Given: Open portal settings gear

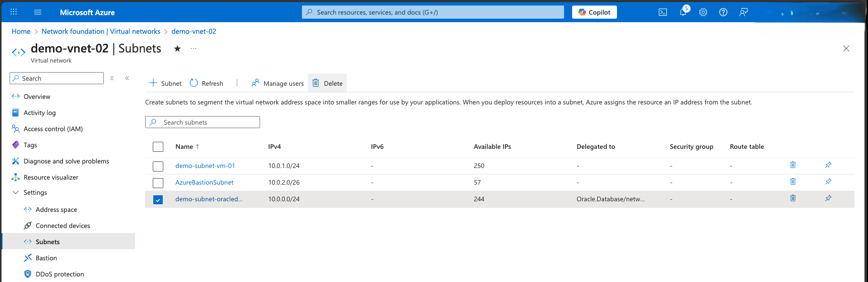Looking at the screenshot, I should 703,12.
